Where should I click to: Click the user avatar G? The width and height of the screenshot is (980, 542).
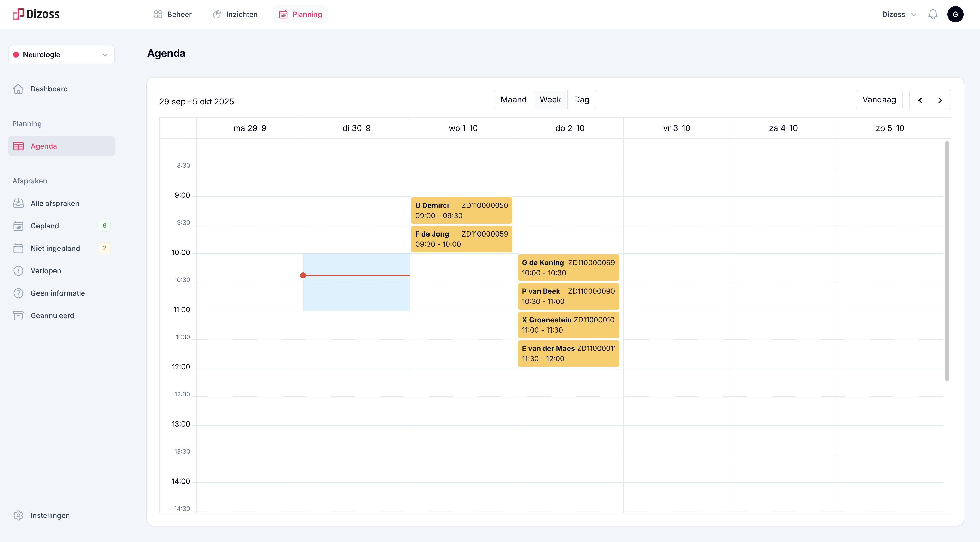(x=955, y=15)
